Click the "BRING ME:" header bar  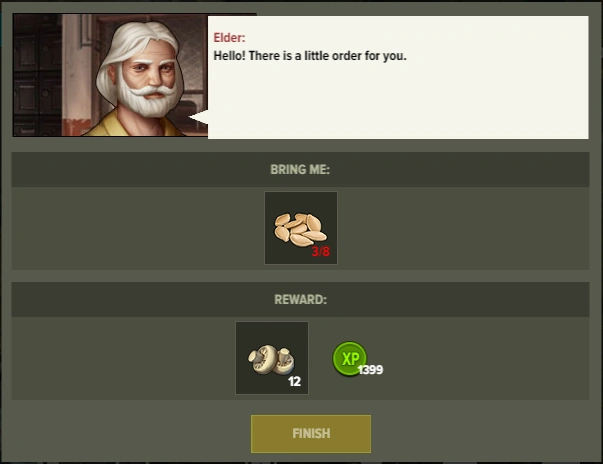coord(300,169)
